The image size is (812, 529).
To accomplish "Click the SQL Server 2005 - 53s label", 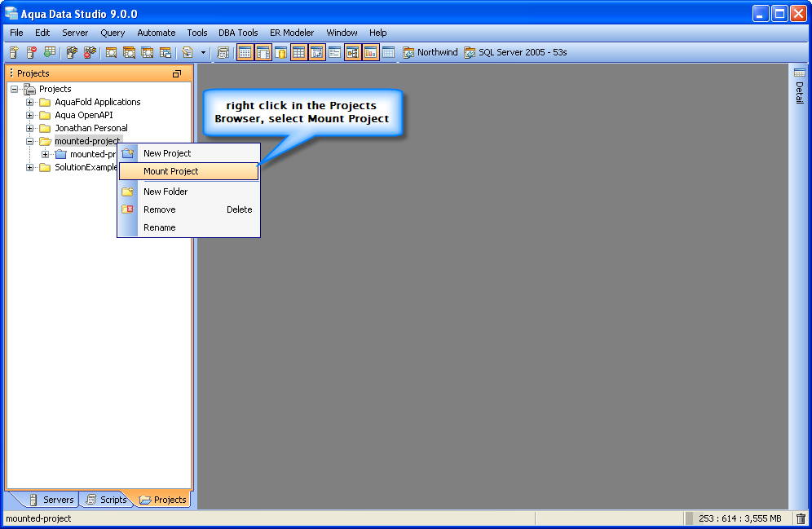I will [523, 52].
